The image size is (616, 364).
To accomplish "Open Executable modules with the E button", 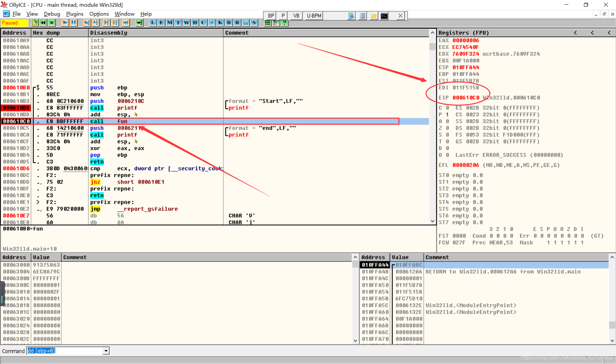I will [161, 23].
